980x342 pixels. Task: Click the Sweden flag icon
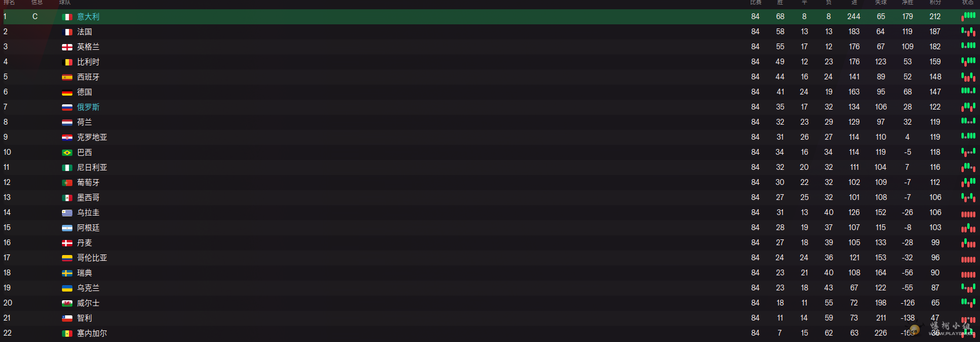(x=67, y=273)
